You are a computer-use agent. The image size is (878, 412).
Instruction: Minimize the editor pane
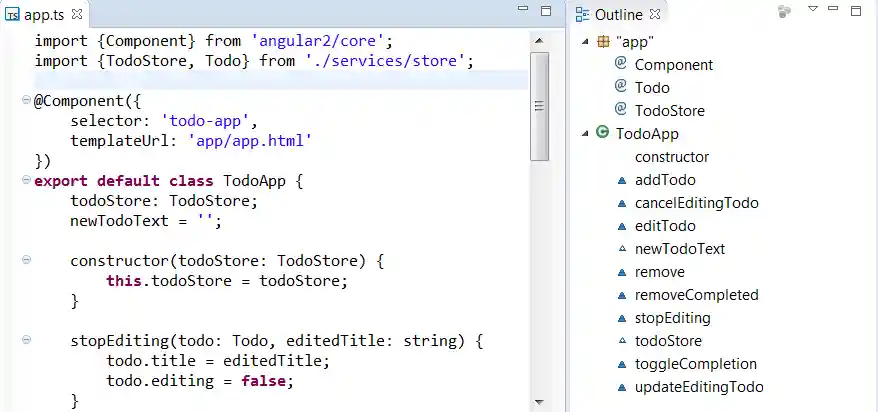coord(523,8)
